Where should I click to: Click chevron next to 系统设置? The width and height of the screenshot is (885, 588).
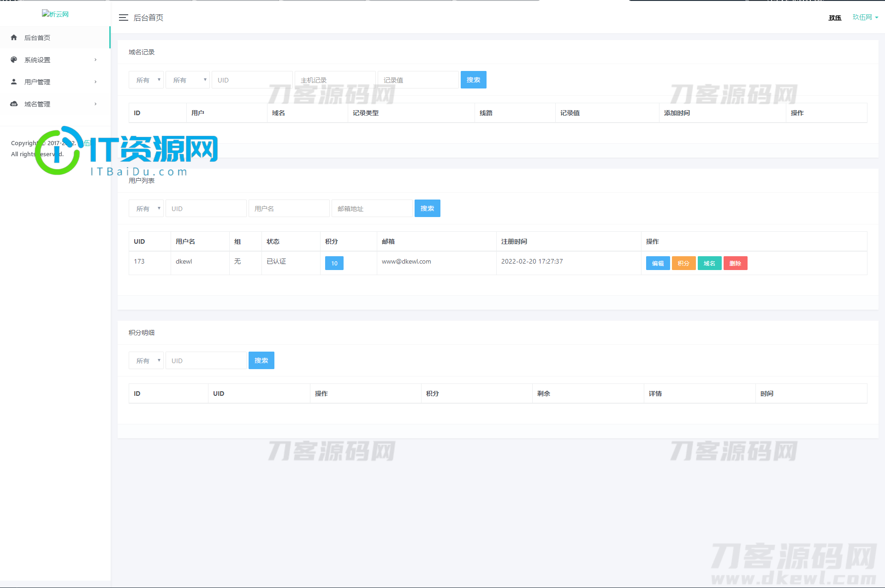(x=95, y=59)
